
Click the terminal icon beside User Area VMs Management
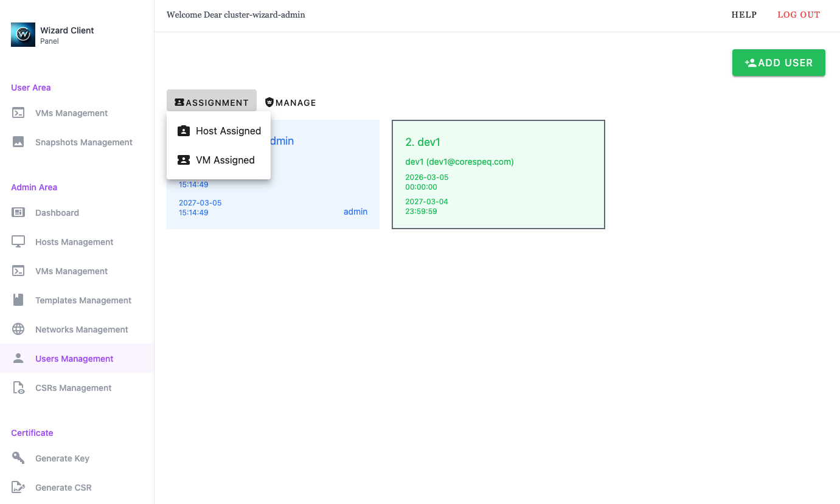pos(18,113)
